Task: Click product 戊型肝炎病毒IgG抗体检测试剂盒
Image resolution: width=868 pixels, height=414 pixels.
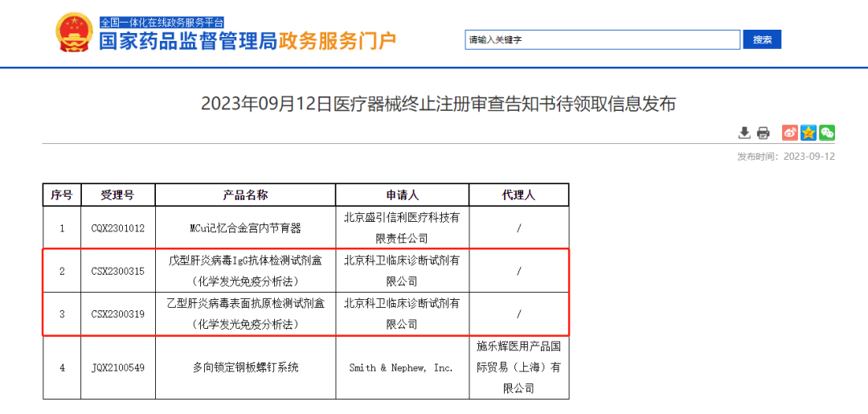Action: pos(245,271)
